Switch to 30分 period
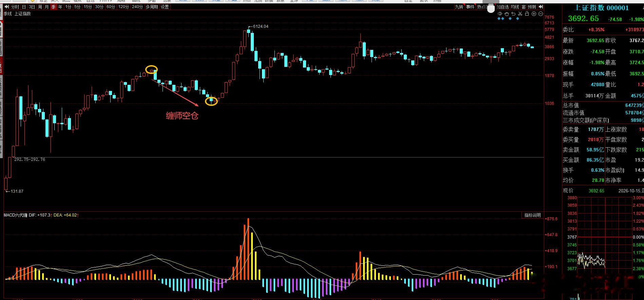Viewport: 644px width, 300px height. (99, 7)
